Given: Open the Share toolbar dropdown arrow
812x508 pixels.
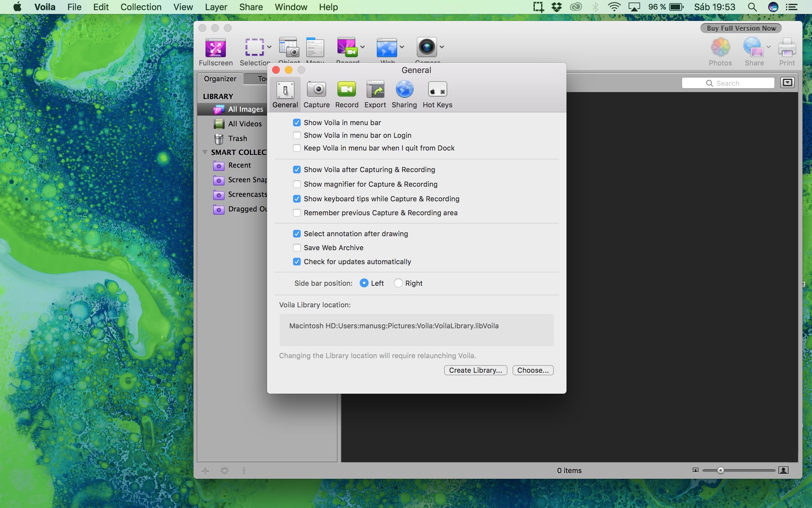Looking at the screenshot, I should (x=769, y=47).
